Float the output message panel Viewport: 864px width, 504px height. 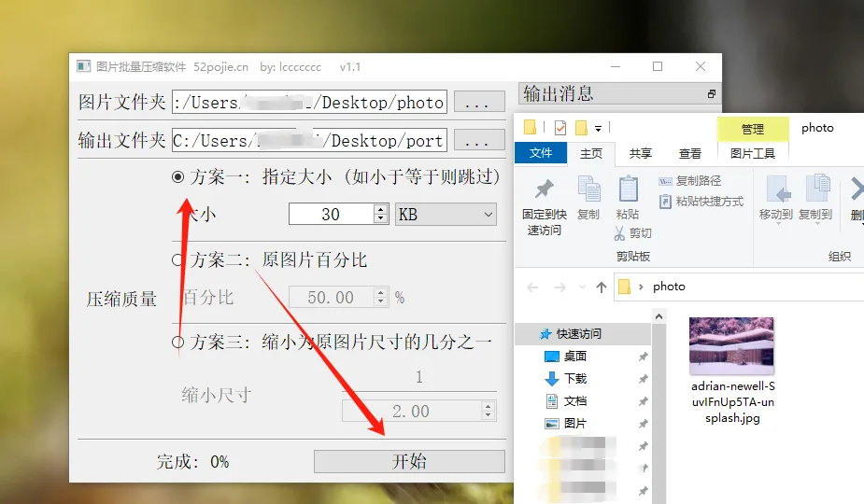click(712, 94)
